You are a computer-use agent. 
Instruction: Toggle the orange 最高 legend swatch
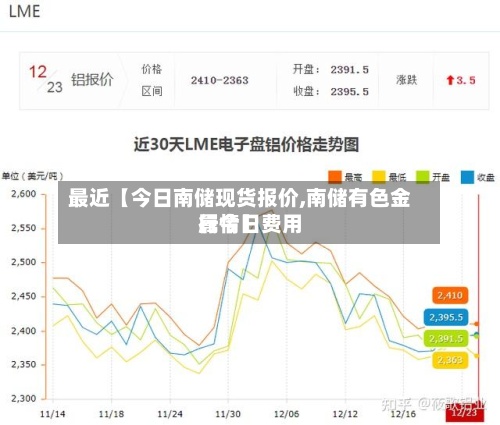335,177
